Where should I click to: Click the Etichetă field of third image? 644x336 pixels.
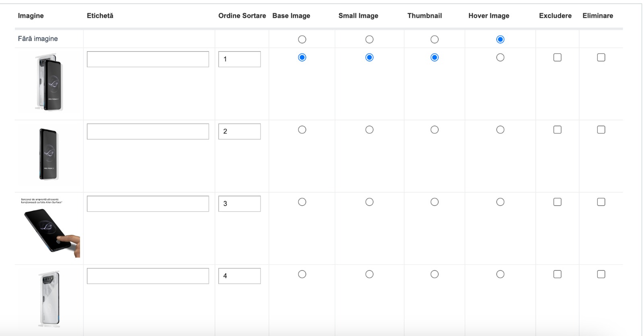pyautogui.click(x=148, y=204)
